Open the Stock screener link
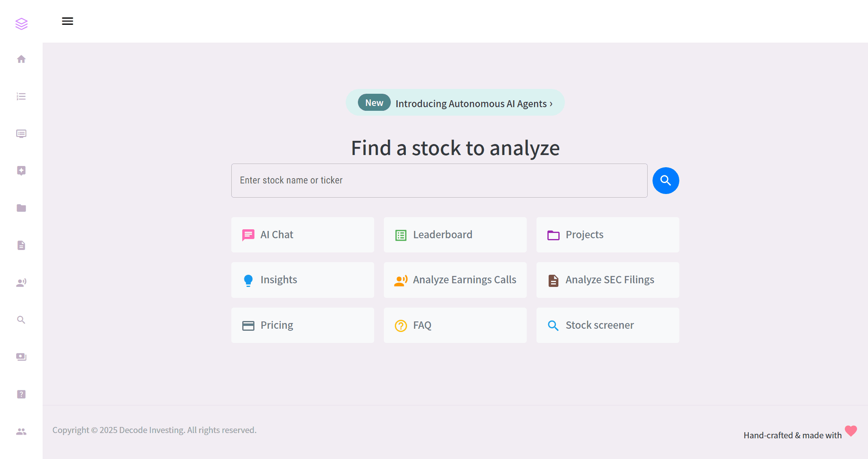Image resolution: width=868 pixels, height=459 pixels. pos(608,325)
